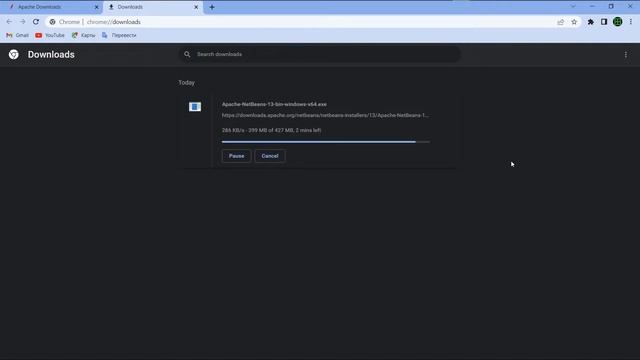640x360 pixels.
Task: Click the Apache-NetBeans-13-bin-windows-x64.exe file name
Action: tap(274, 104)
